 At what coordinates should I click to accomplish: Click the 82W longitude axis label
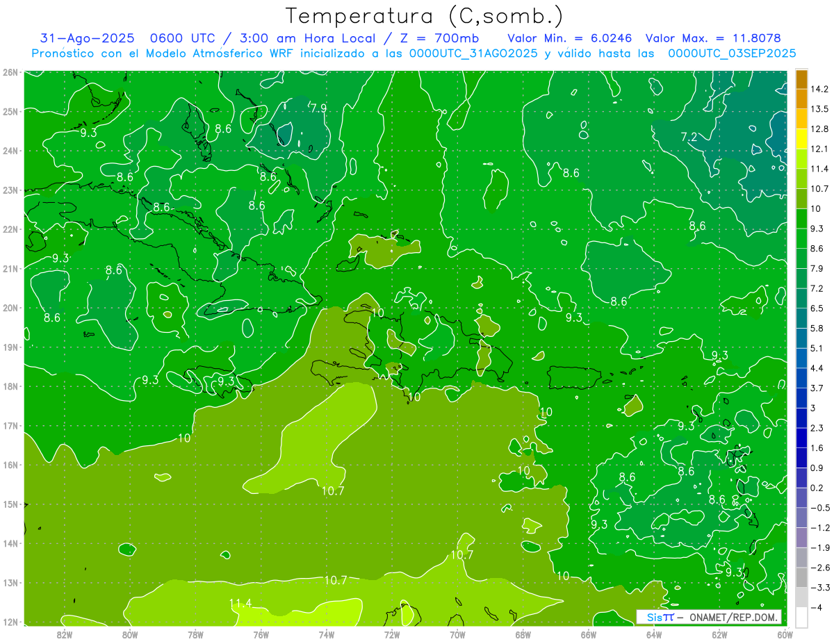65,635
